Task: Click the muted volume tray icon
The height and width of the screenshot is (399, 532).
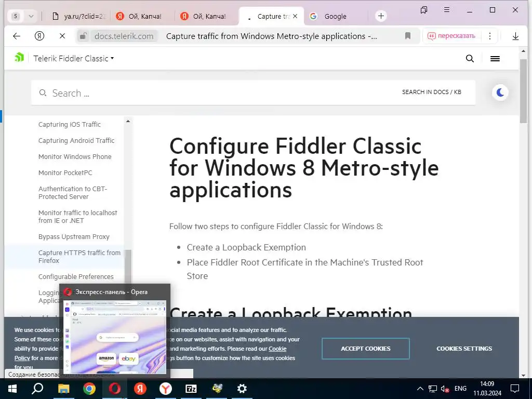Action: (x=445, y=389)
